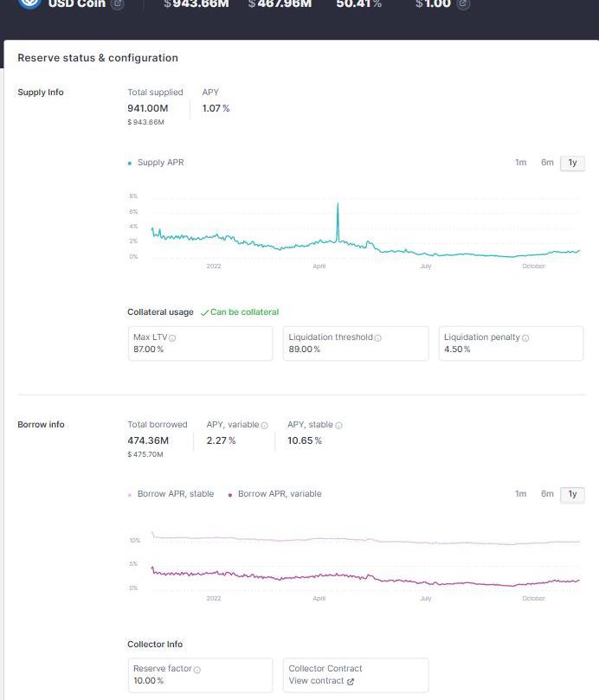Open external link icon beside USD Coin
The height and width of the screenshot is (700, 599).
[118, 4]
